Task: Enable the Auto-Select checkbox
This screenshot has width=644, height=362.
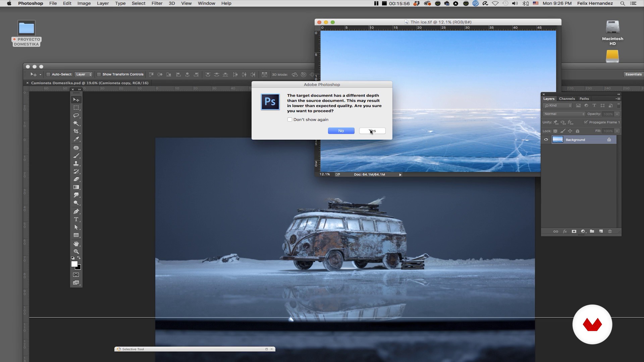Action: tap(48, 74)
